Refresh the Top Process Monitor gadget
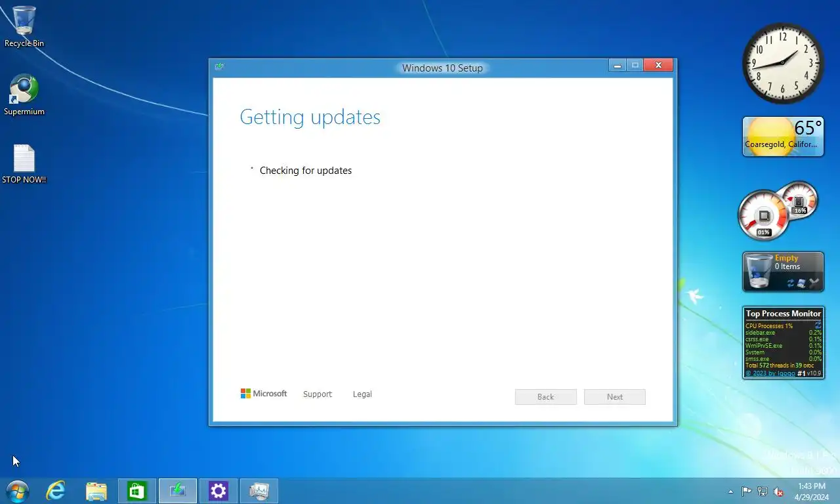 pyautogui.click(x=818, y=325)
